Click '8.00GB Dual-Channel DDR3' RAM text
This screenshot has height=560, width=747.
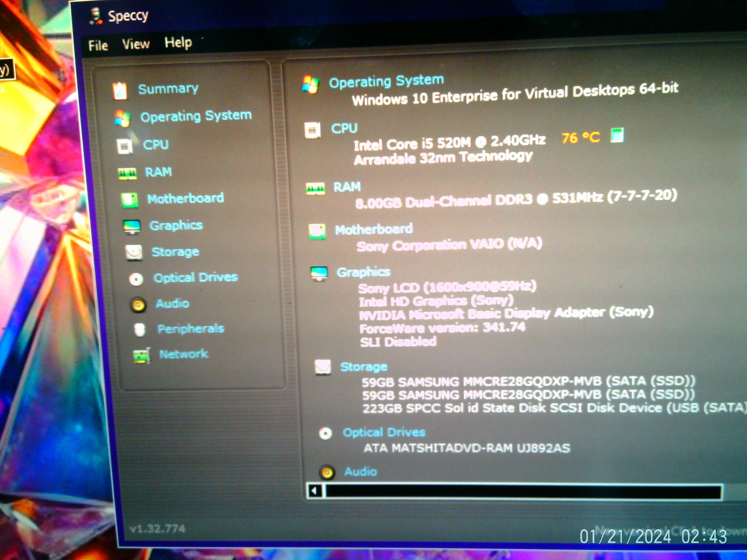[x=444, y=202]
